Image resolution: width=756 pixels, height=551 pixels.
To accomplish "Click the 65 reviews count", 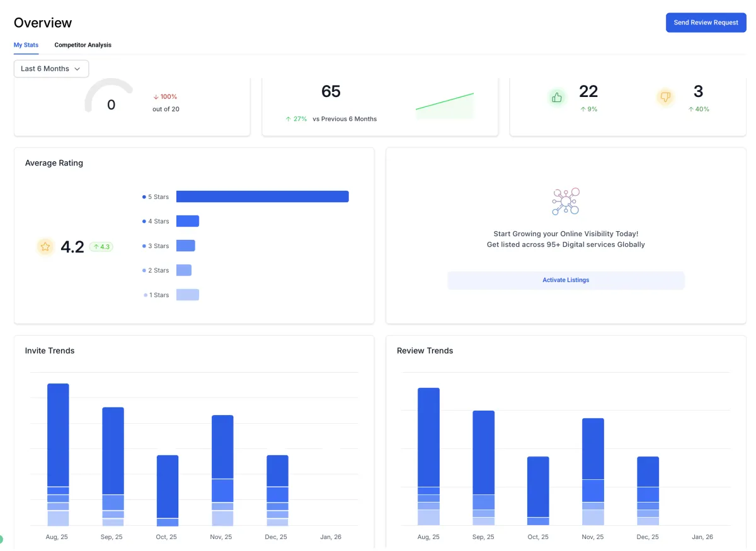I will tap(331, 92).
